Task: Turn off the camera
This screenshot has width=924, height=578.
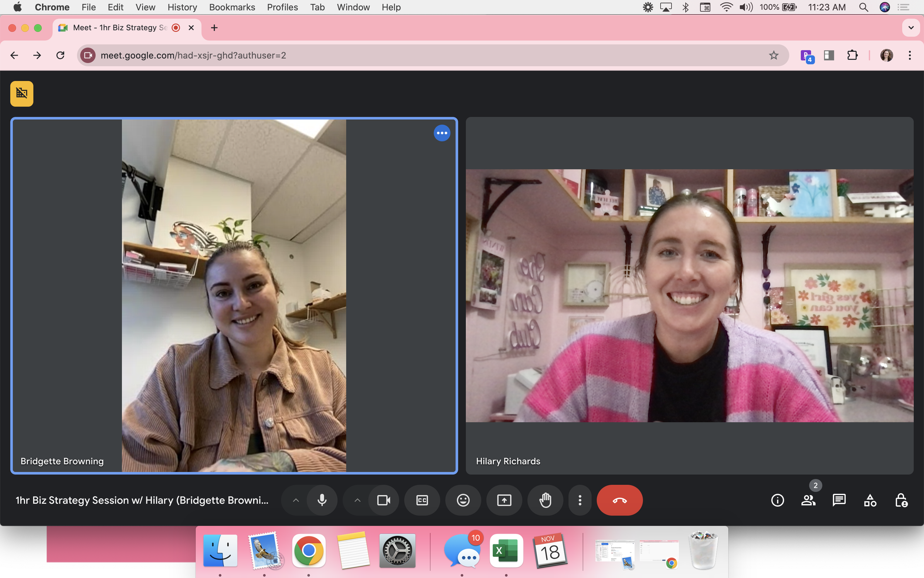Action: click(x=384, y=500)
